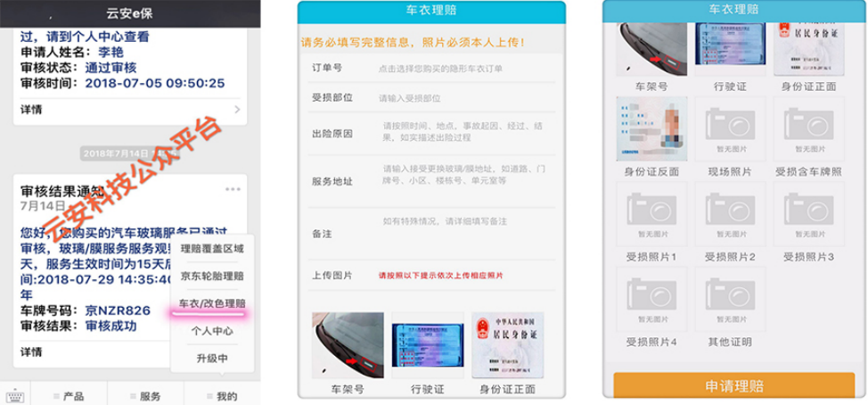868x405 pixels.
Task: Tap camera placeholder for 受损照片2
Action: [731, 214]
